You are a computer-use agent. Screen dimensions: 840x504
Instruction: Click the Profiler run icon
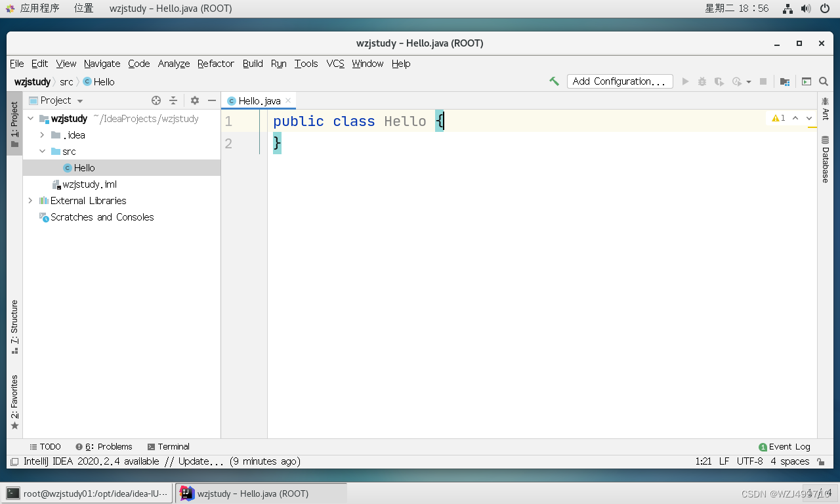click(x=737, y=81)
